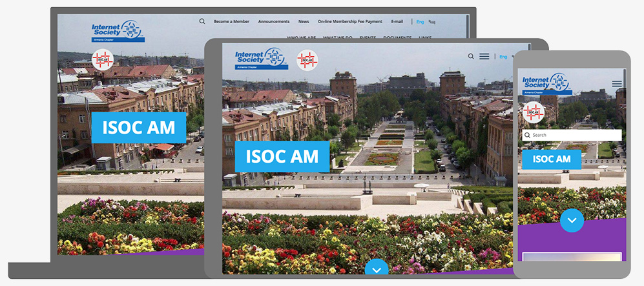Screen dimensions: 644x286
Task: Click the blue down-chevron button on phone
Action: (x=572, y=220)
